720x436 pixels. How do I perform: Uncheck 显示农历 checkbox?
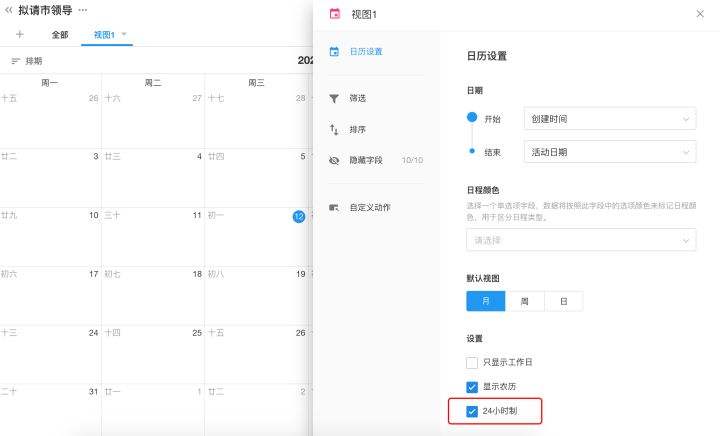[473, 386]
